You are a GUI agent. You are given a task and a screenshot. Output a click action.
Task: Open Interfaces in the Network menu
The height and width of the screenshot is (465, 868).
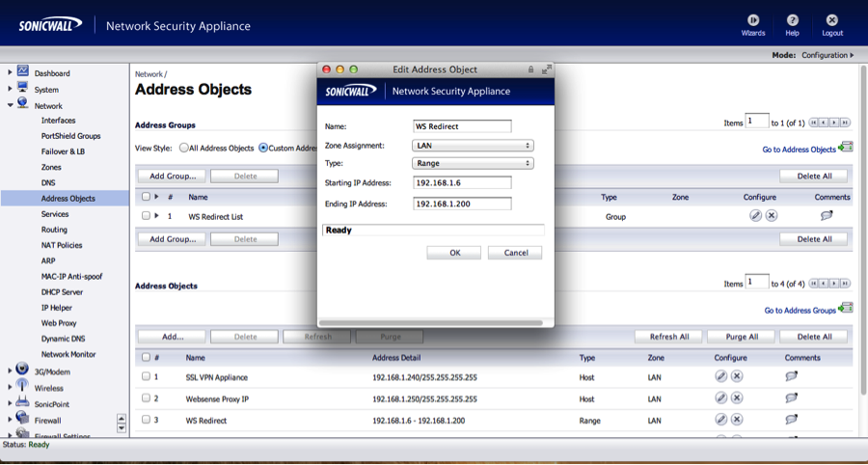(58, 121)
